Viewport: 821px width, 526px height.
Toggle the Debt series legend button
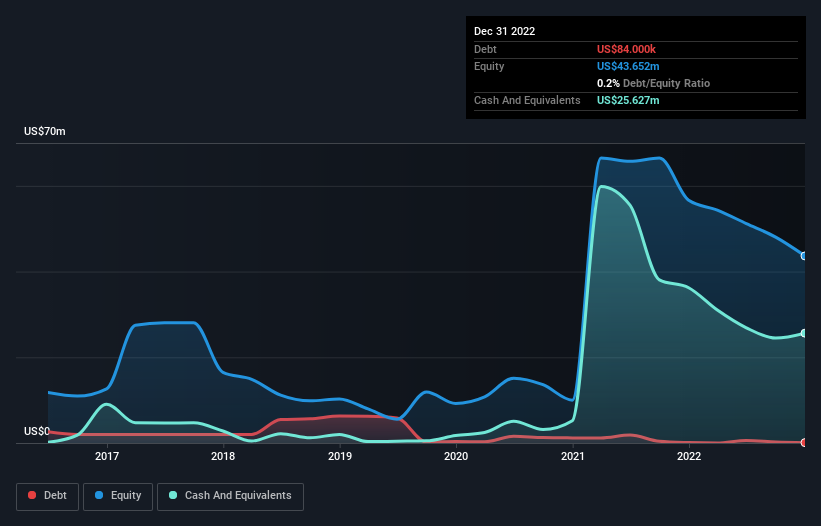click(48, 496)
